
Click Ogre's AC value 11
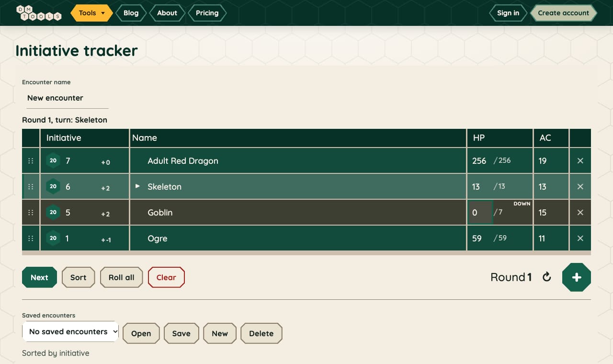coord(542,239)
